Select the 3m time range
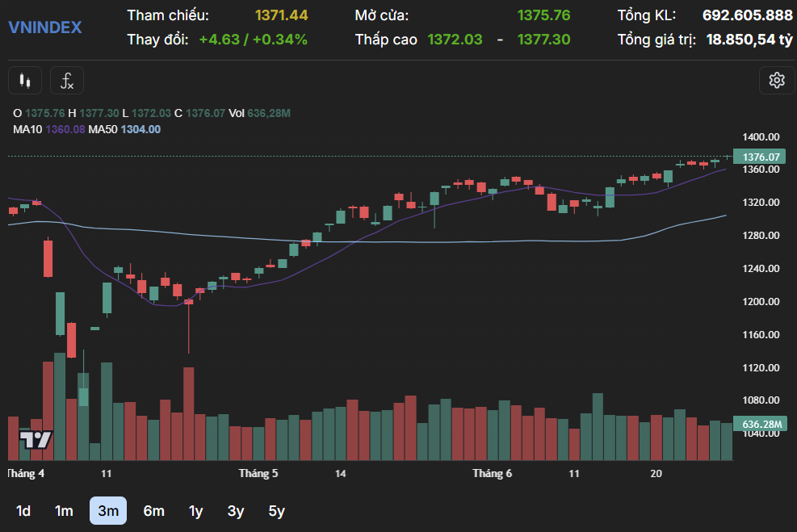797x532 pixels. click(108, 511)
